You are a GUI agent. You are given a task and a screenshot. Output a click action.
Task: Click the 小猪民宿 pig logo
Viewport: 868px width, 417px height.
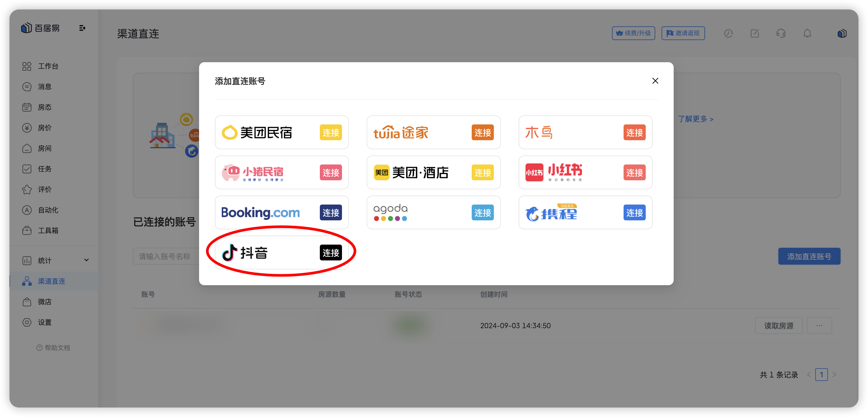coord(252,172)
